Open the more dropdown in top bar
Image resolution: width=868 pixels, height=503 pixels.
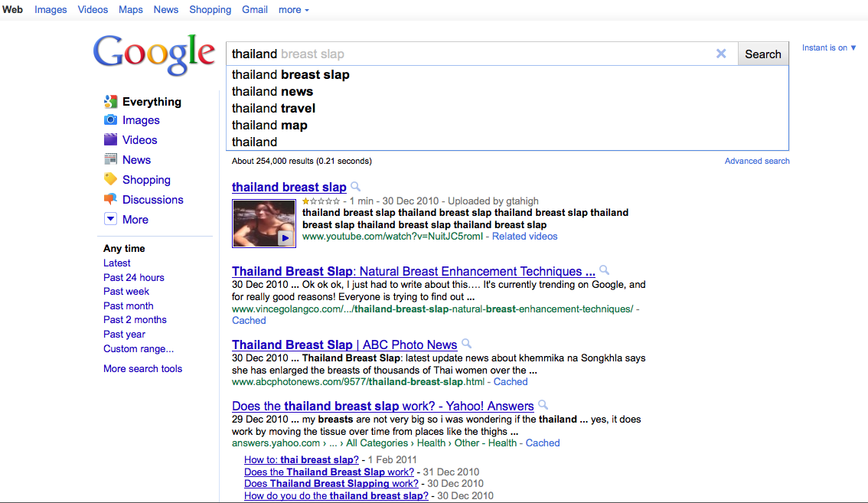(x=293, y=10)
